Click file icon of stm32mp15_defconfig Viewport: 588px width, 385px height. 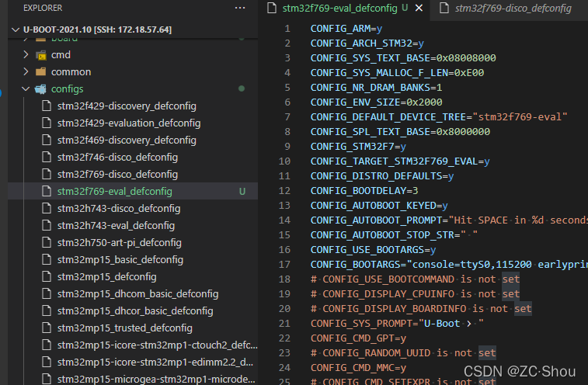[47, 276]
